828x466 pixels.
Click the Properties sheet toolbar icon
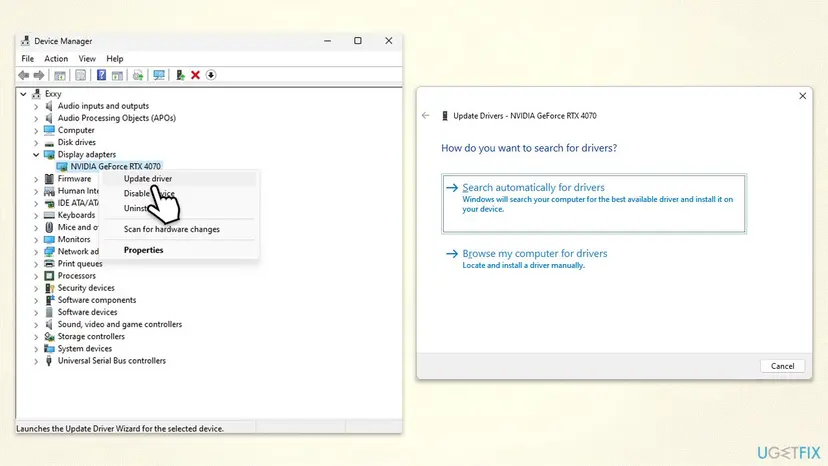coord(80,75)
